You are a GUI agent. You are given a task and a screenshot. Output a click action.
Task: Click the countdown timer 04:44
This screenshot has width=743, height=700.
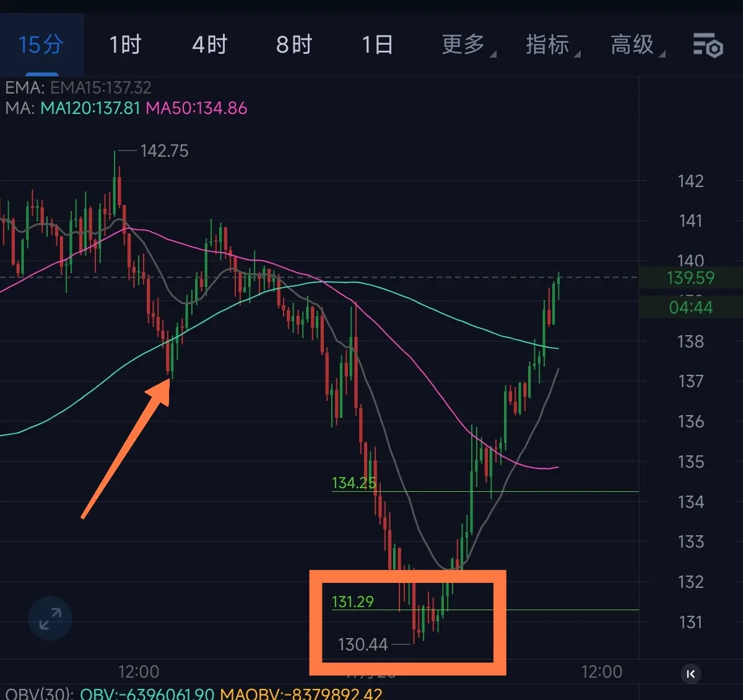[x=690, y=307]
